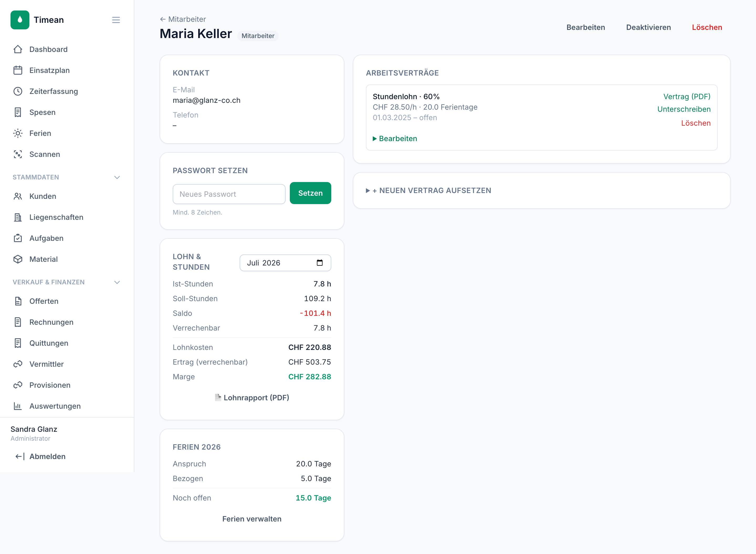Click the Liegenschaften building icon
Viewport: 756px width, 554px height.
pos(18,217)
